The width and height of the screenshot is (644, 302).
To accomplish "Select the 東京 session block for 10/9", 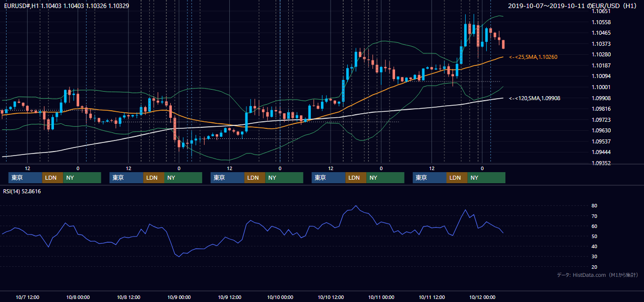I will coord(227,178).
